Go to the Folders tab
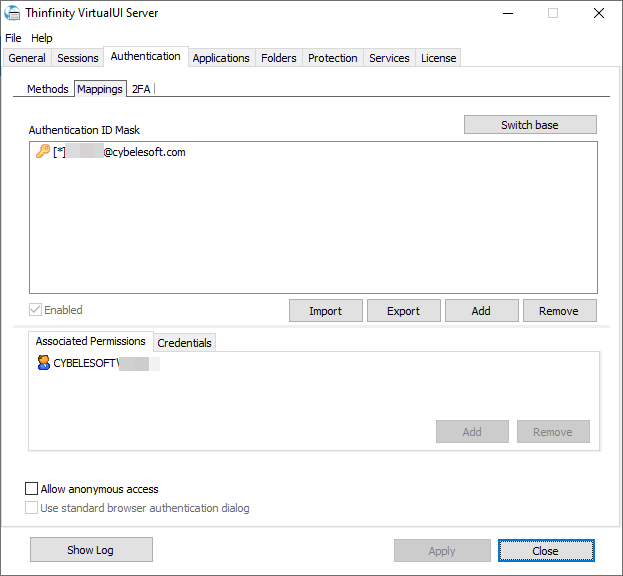 279,58
